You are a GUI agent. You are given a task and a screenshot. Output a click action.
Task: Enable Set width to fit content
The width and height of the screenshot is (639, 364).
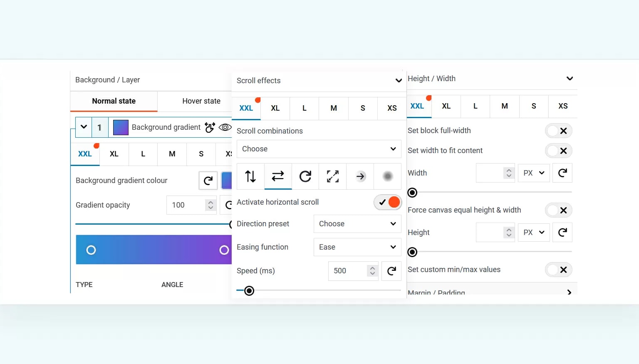click(559, 151)
